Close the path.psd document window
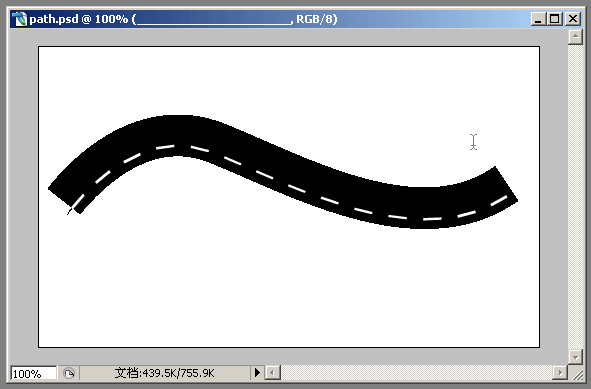This screenshot has height=389, width=591. click(573, 19)
